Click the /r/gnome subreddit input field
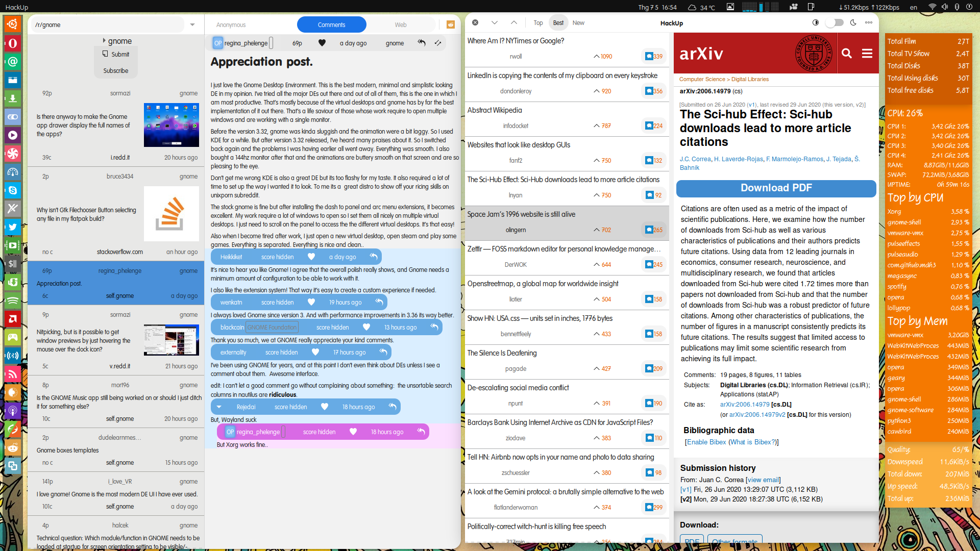This screenshot has width=980, height=551. (x=108, y=24)
